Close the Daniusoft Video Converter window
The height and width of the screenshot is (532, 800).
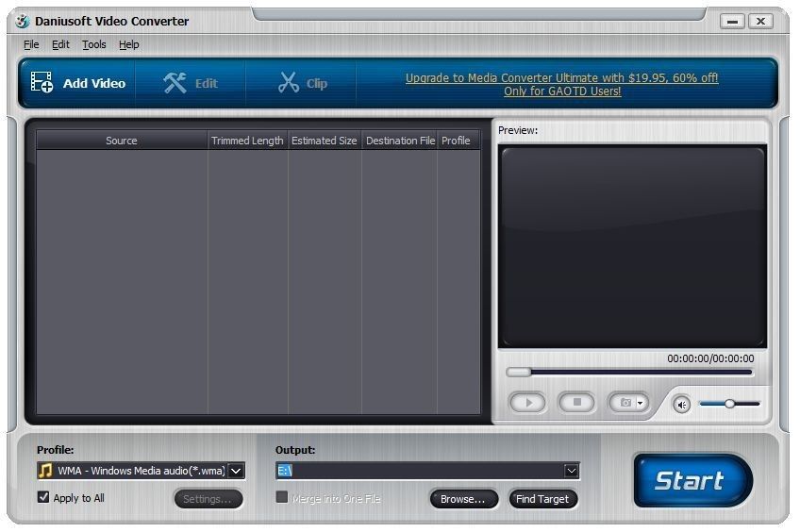(760, 22)
